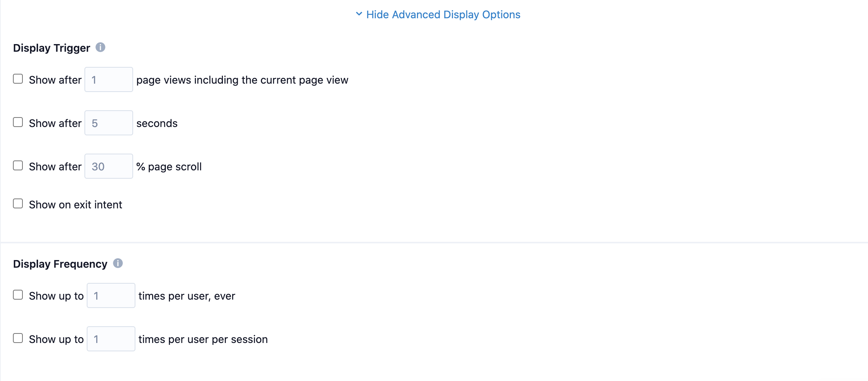
Task: Click the Show on exit intent label
Action: pyautogui.click(x=75, y=204)
